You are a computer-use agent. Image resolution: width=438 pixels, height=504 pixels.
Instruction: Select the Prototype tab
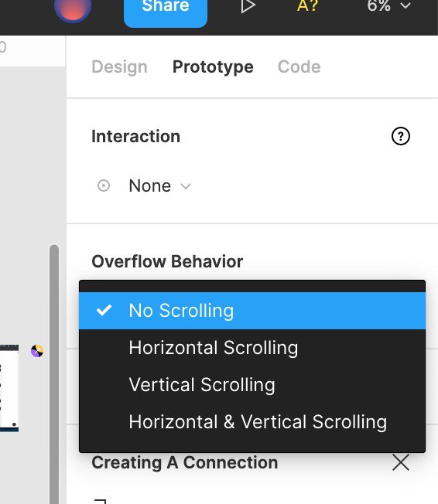point(213,66)
